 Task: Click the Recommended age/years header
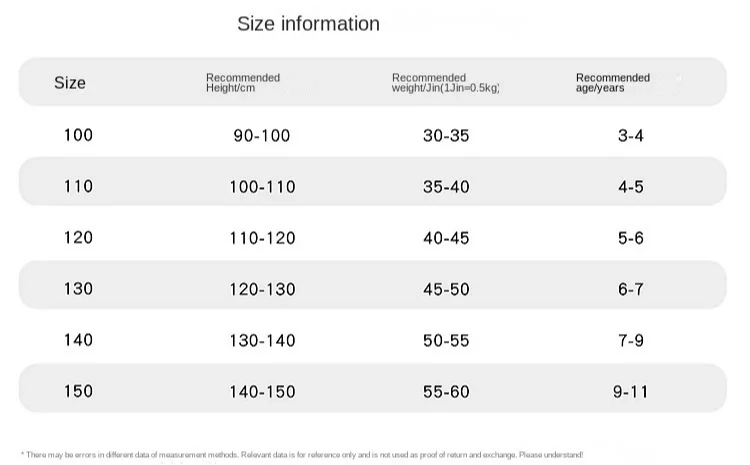pyautogui.click(x=613, y=83)
